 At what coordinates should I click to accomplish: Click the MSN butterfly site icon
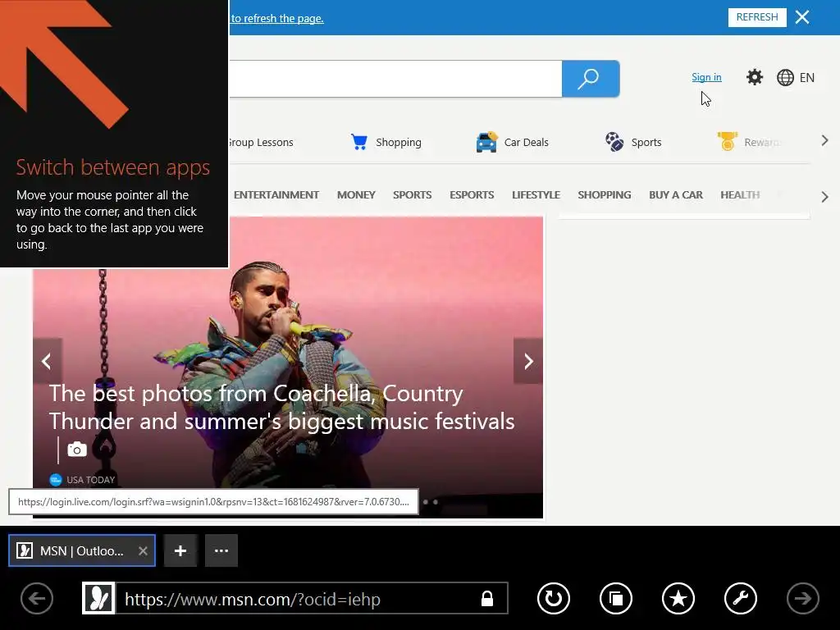pyautogui.click(x=98, y=598)
